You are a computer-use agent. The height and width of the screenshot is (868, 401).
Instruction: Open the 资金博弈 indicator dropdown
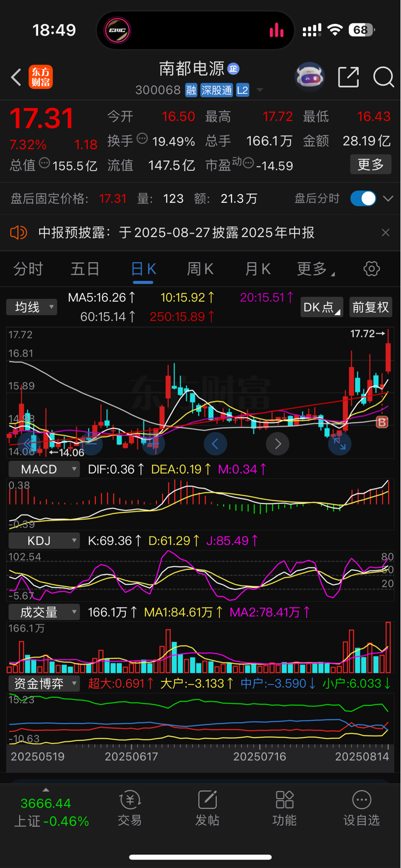pyautogui.click(x=44, y=683)
